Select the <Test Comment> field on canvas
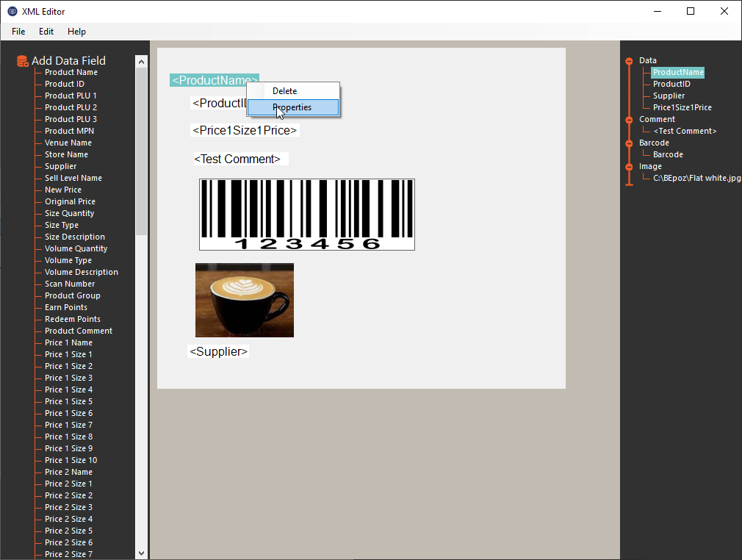 [240, 159]
